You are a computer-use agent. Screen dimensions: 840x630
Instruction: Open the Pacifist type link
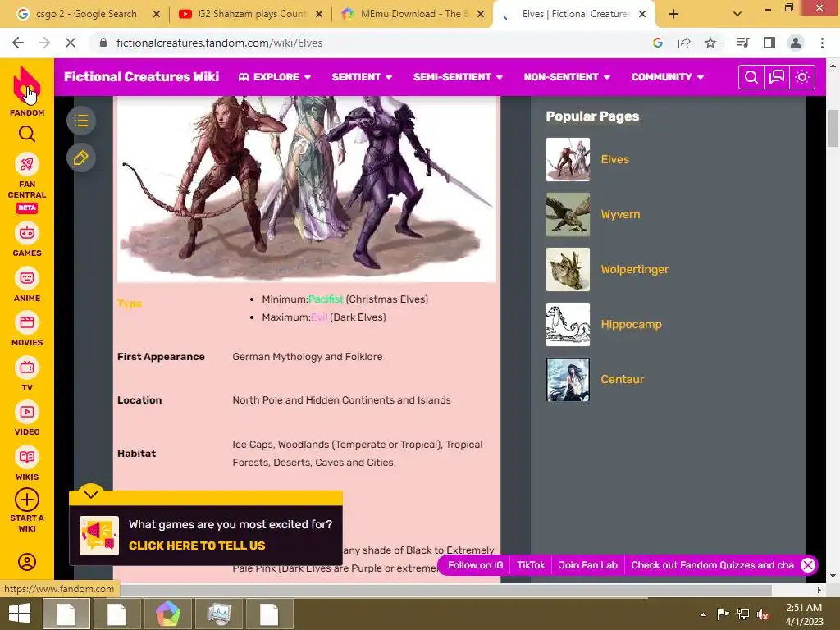tap(326, 299)
